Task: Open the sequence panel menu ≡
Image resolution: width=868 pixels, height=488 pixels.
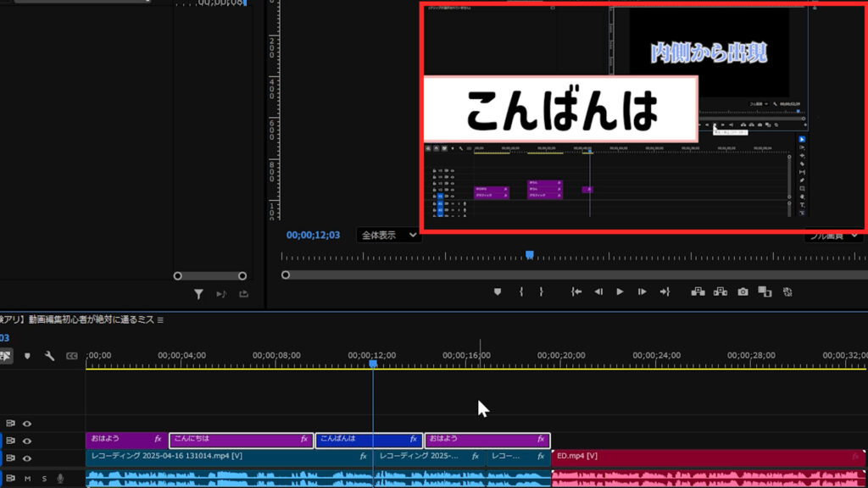Action: tap(160, 319)
